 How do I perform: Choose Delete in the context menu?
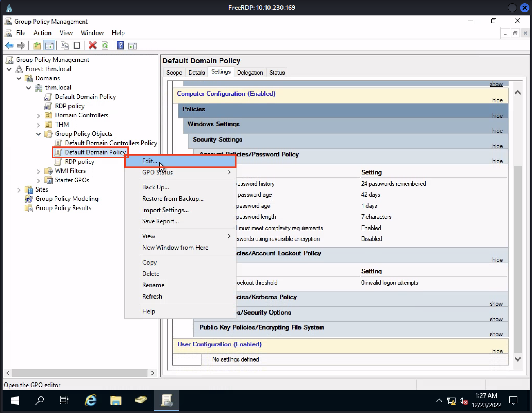(x=180, y=274)
